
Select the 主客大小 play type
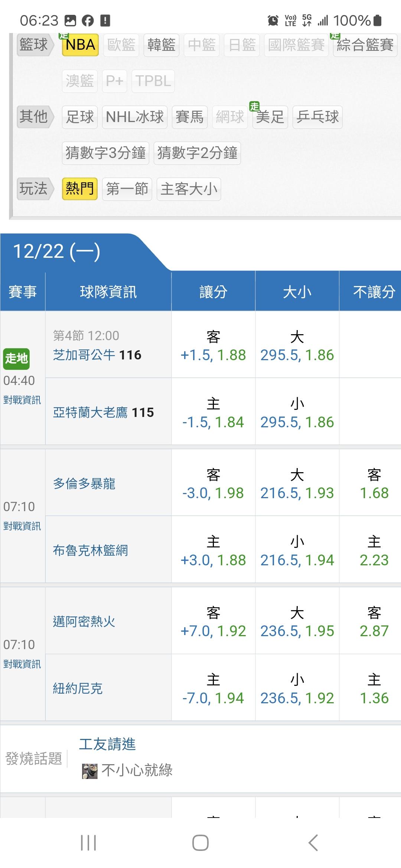tap(189, 189)
